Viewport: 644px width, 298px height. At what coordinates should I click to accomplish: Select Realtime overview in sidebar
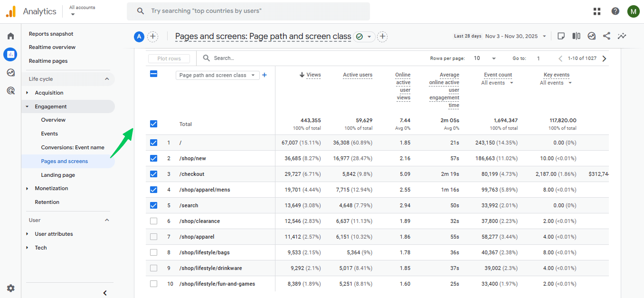pyautogui.click(x=52, y=47)
